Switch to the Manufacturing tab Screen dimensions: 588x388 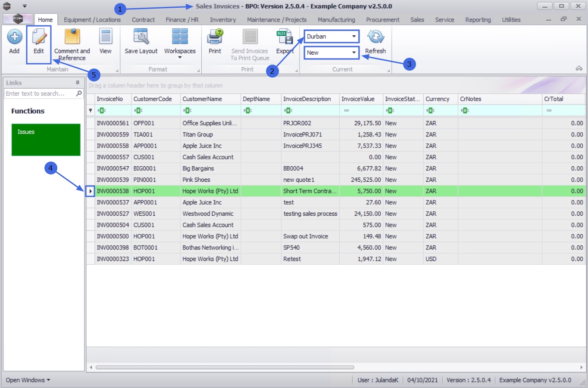click(x=336, y=20)
